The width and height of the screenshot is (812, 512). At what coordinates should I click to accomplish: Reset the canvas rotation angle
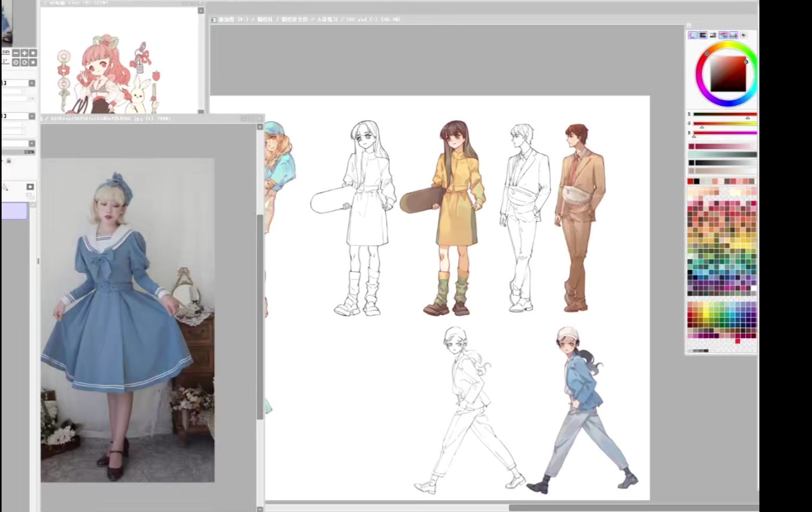33,62
